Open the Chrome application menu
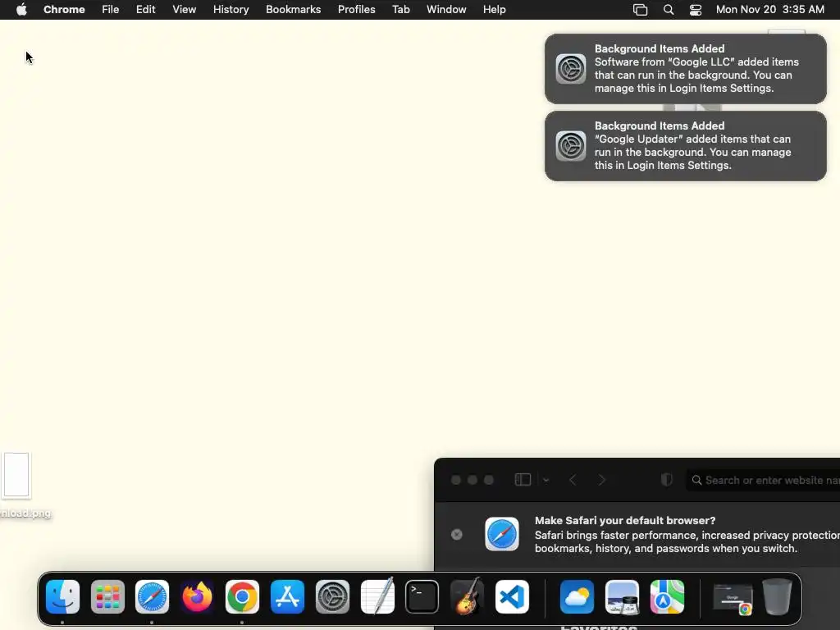The width and height of the screenshot is (840, 630). pos(64,10)
